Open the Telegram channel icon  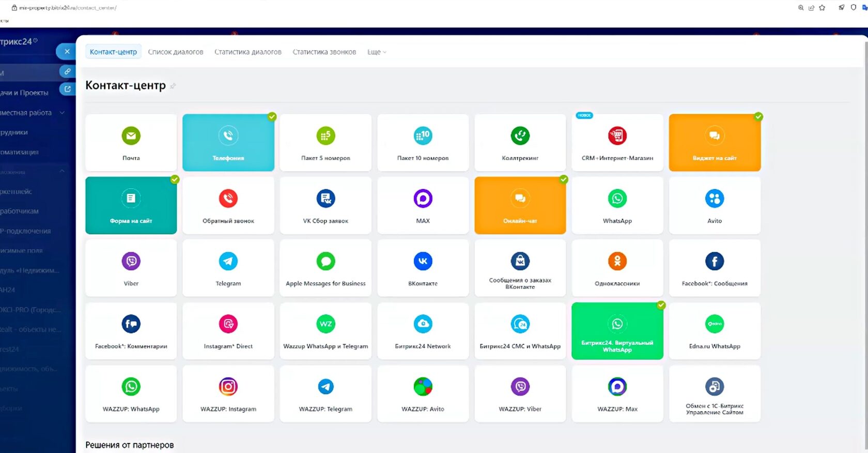228,261
